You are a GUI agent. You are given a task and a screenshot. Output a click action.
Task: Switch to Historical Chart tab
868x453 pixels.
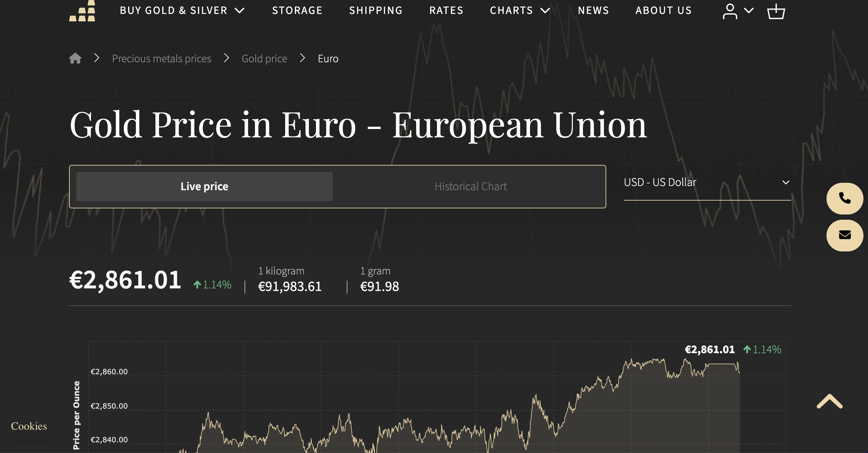(x=470, y=186)
